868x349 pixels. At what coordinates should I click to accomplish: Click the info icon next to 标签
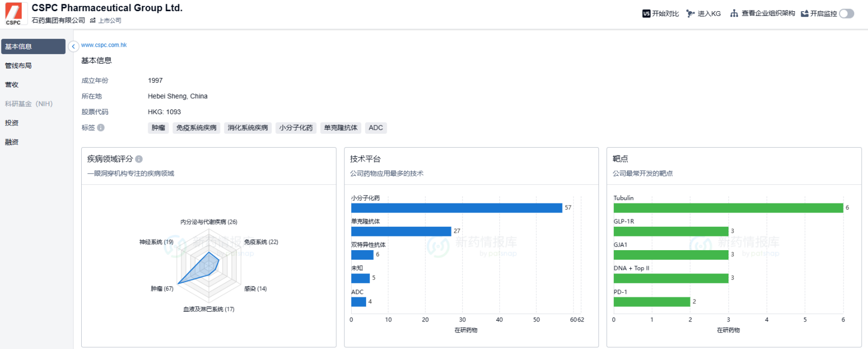click(x=101, y=127)
